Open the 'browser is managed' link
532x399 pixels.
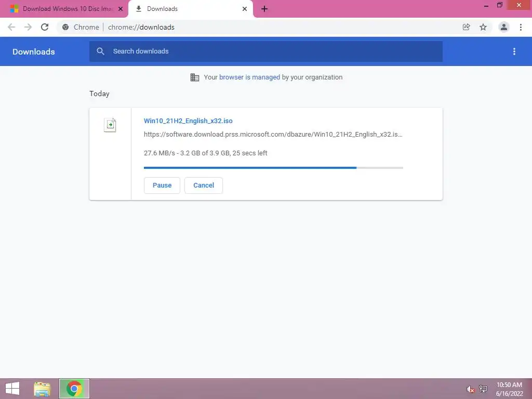pyautogui.click(x=249, y=77)
